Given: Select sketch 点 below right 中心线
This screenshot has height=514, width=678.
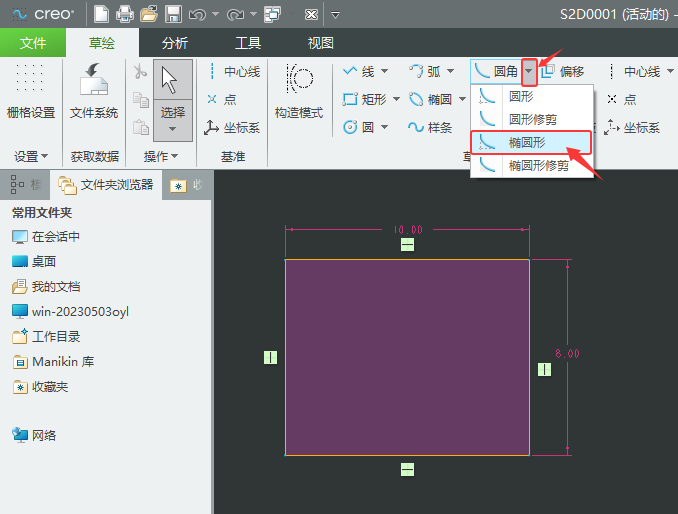Looking at the screenshot, I should (621, 99).
